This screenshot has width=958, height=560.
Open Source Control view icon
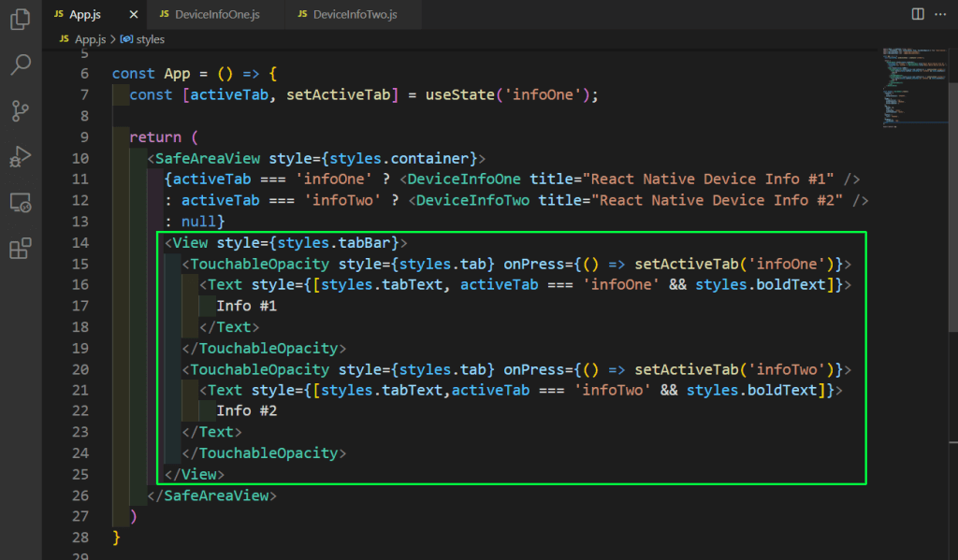tap(21, 111)
